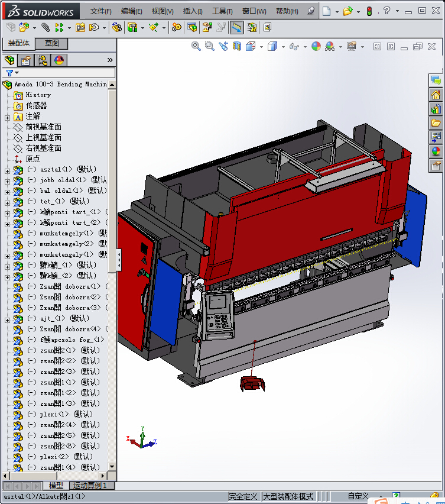Open the 视图(V) menu

tap(163, 11)
